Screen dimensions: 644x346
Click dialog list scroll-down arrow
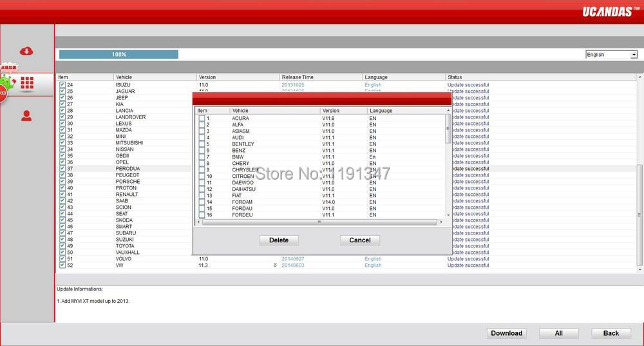pyautogui.click(x=448, y=215)
